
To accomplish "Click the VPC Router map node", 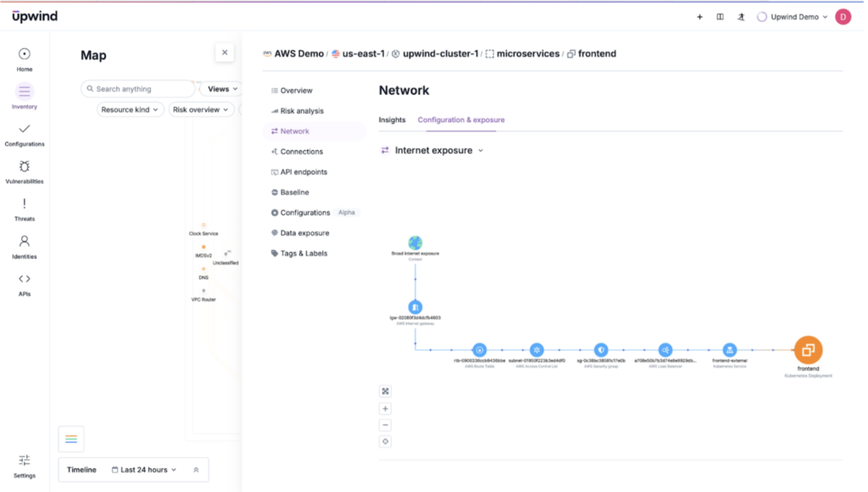I will tap(203, 291).
